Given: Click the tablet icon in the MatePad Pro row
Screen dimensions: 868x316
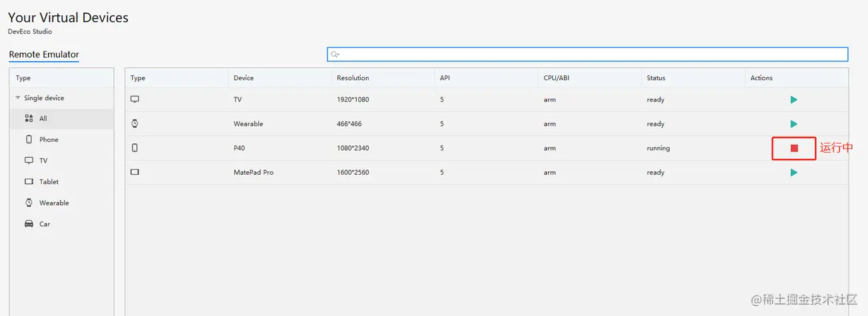Looking at the screenshot, I should coord(135,172).
